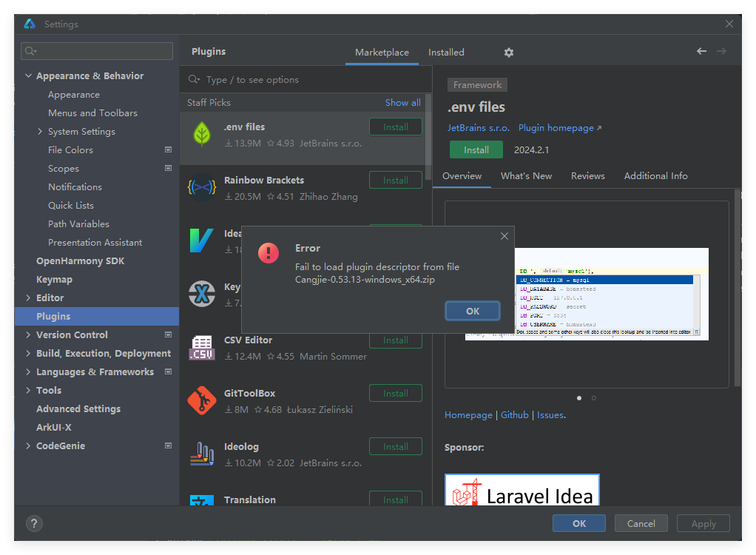
Task: Click the Framework tag label
Action: pos(477,85)
